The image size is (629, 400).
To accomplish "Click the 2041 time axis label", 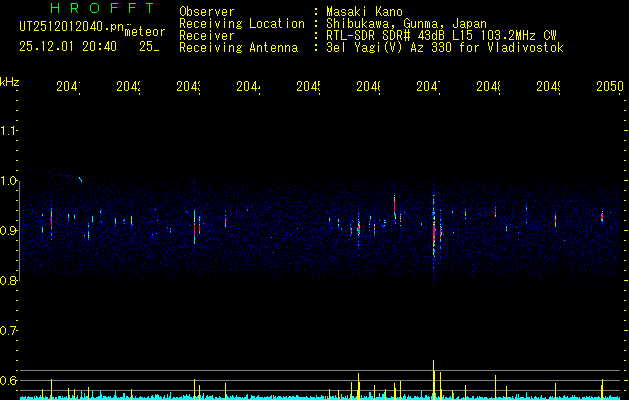I will [x=68, y=86].
